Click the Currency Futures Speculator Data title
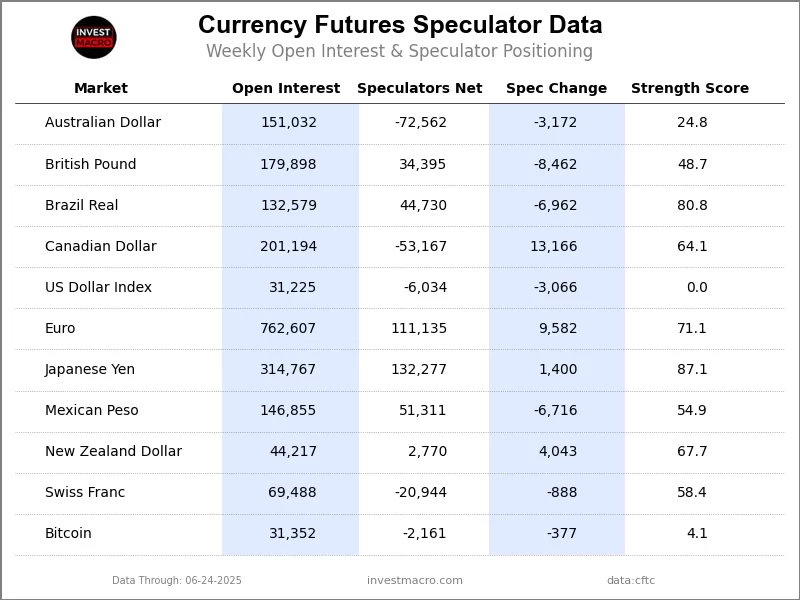Viewport: 800px width, 600px height. tap(400, 26)
